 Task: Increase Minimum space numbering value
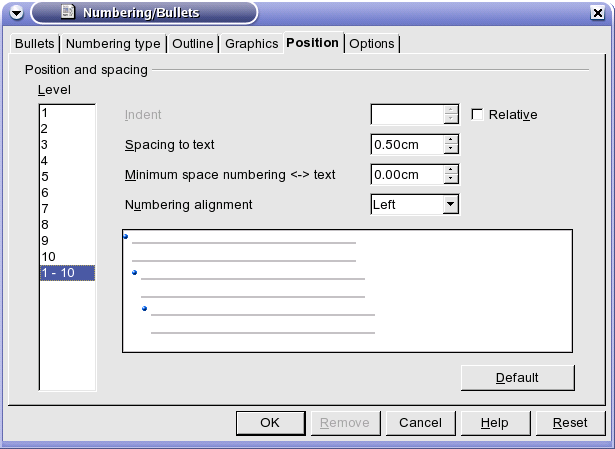451,170
